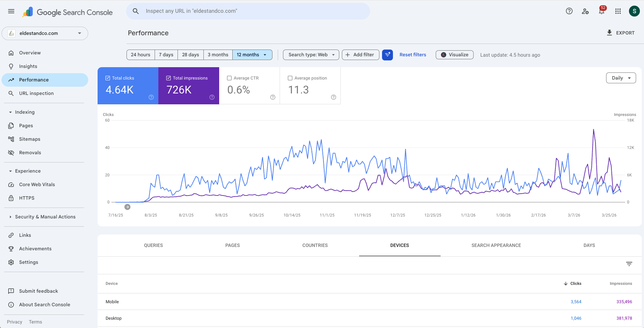Open Core Web Vitals report

pyautogui.click(x=45, y=185)
